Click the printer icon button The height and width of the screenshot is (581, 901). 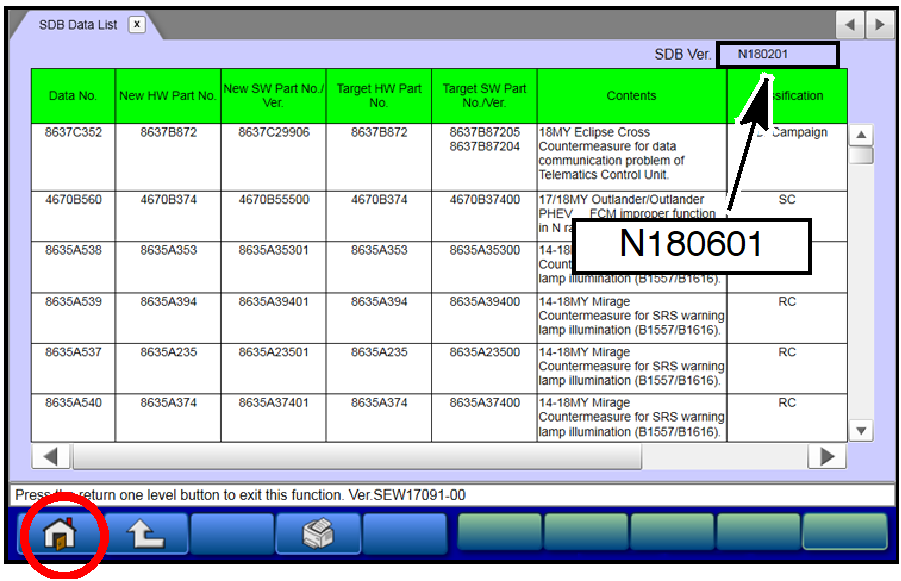[318, 534]
